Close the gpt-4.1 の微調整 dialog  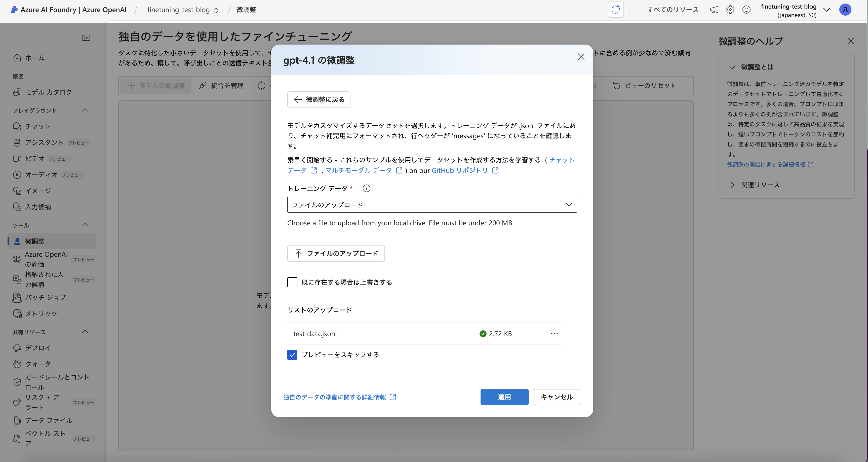tap(581, 57)
